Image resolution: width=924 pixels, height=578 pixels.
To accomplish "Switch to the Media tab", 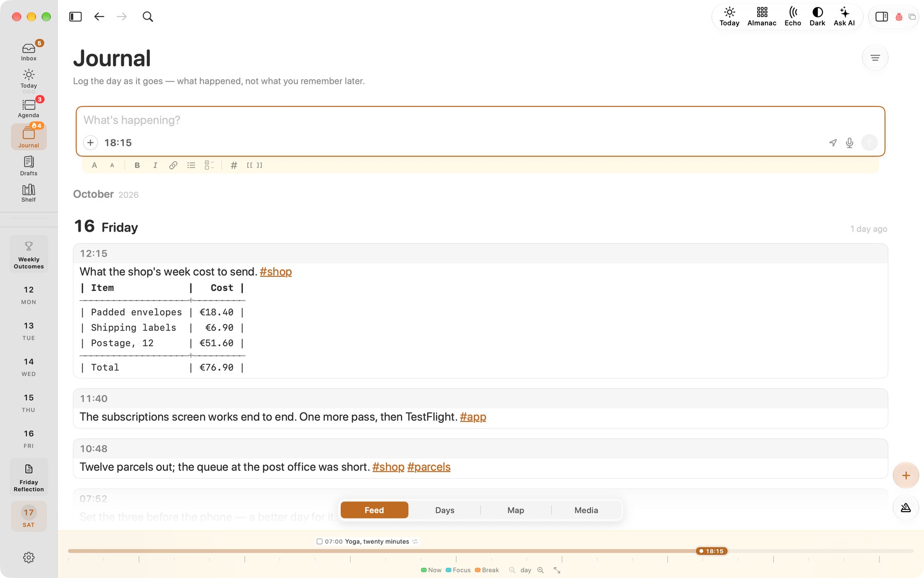I will point(586,510).
